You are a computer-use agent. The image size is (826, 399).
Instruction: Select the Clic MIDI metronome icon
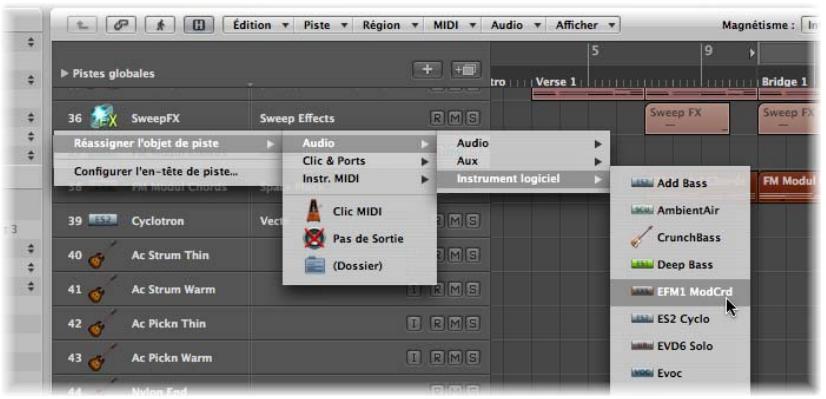pos(315,211)
